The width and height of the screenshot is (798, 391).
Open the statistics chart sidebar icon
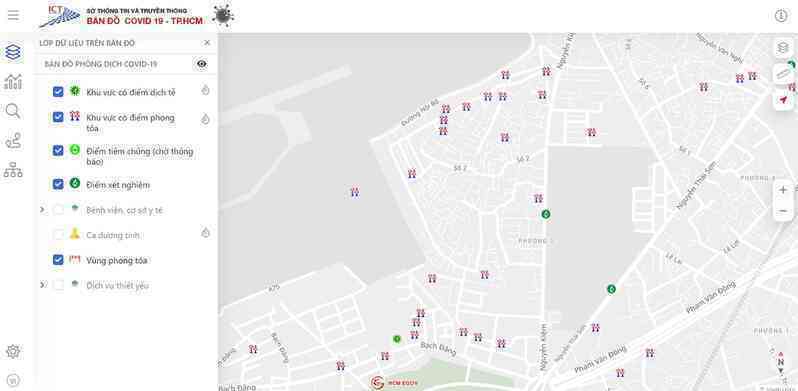tap(13, 81)
